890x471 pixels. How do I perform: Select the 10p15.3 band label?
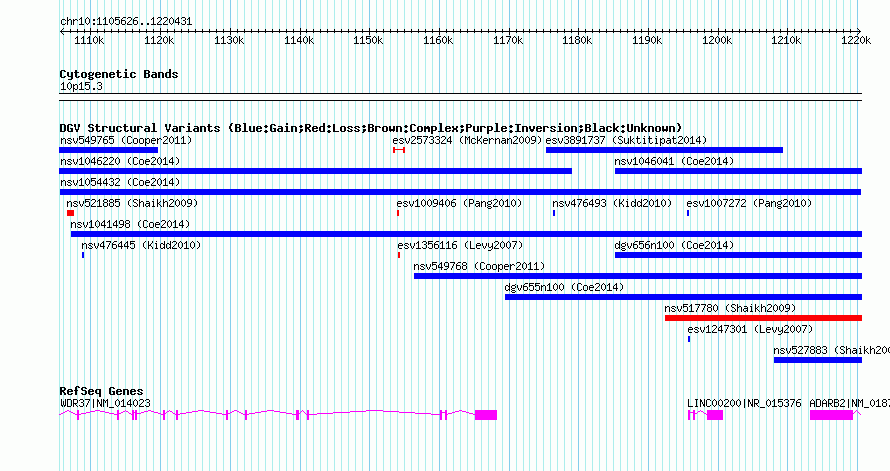pyautogui.click(x=81, y=87)
